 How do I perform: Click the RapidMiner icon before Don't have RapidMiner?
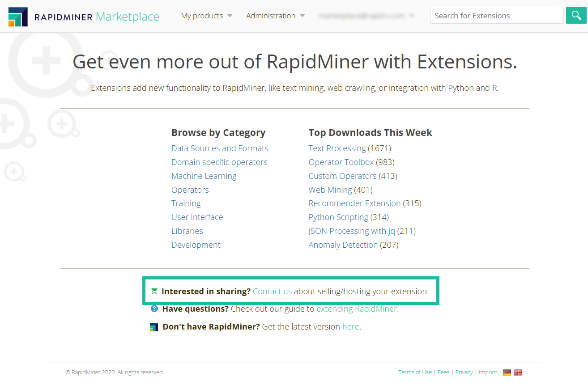point(154,327)
